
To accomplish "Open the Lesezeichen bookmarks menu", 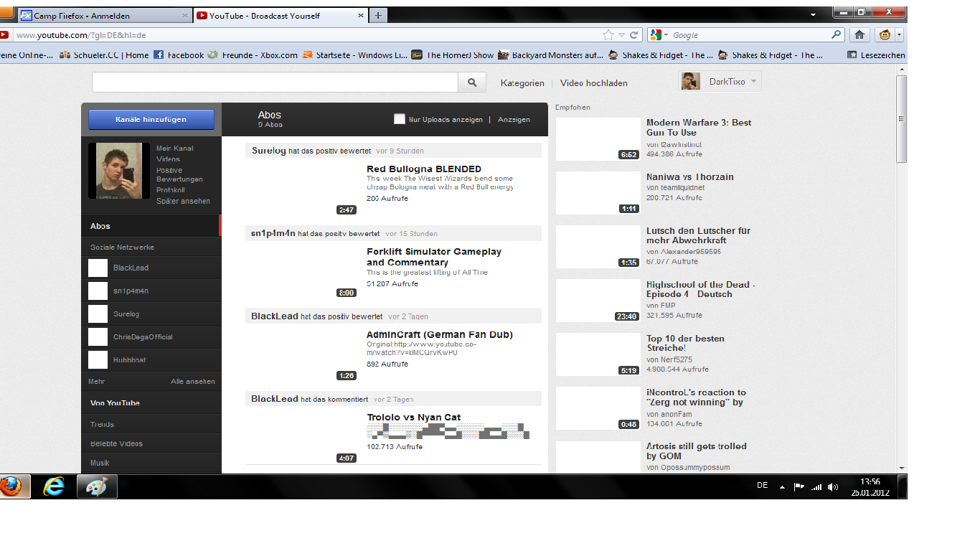I will 876,55.
